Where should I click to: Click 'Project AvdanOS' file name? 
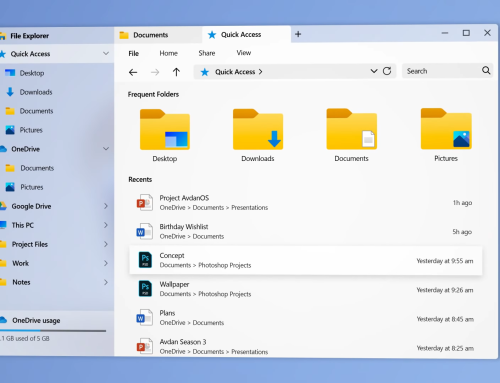[x=184, y=198]
